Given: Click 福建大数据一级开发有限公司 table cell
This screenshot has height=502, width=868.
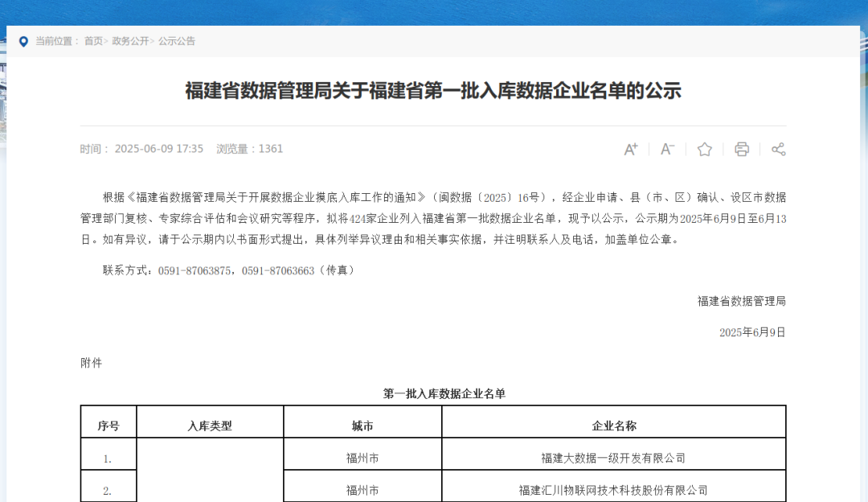Looking at the screenshot, I should pyautogui.click(x=613, y=458).
